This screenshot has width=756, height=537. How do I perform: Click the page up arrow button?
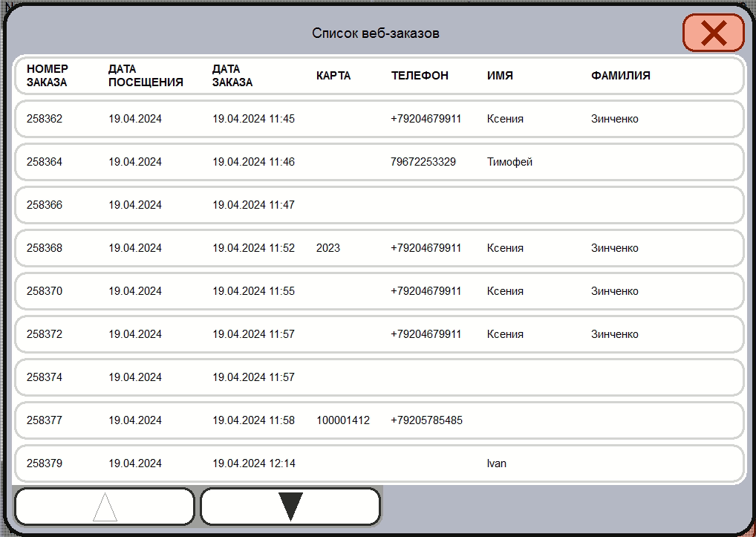(x=105, y=506)
